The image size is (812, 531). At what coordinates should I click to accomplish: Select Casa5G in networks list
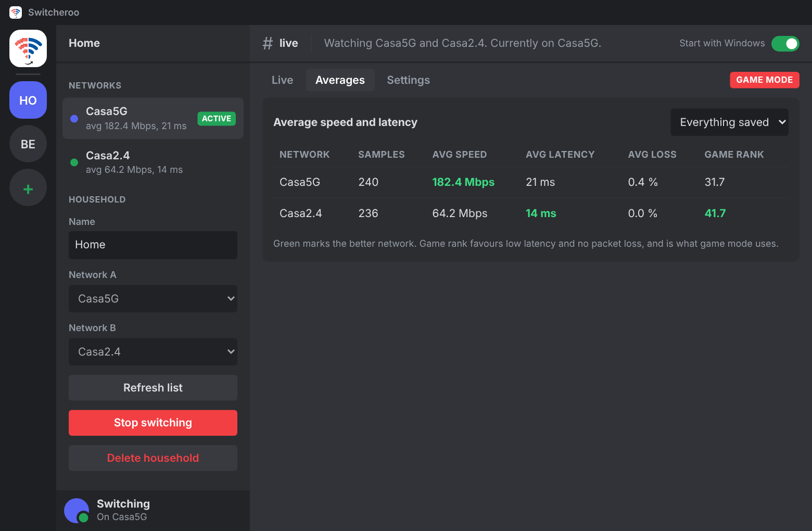pyautogui.click(x=153, y=119)
